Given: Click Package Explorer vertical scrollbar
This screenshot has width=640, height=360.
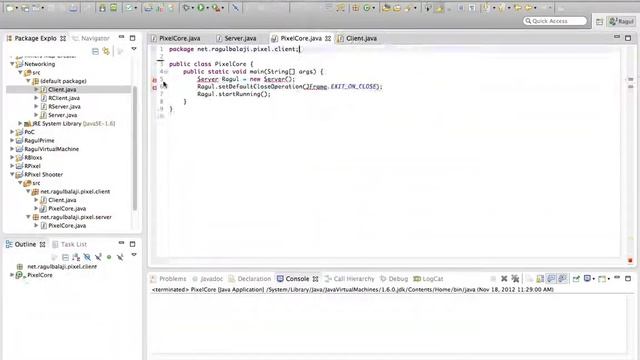Looking at the screenshot, I should [x=135, y=147].
